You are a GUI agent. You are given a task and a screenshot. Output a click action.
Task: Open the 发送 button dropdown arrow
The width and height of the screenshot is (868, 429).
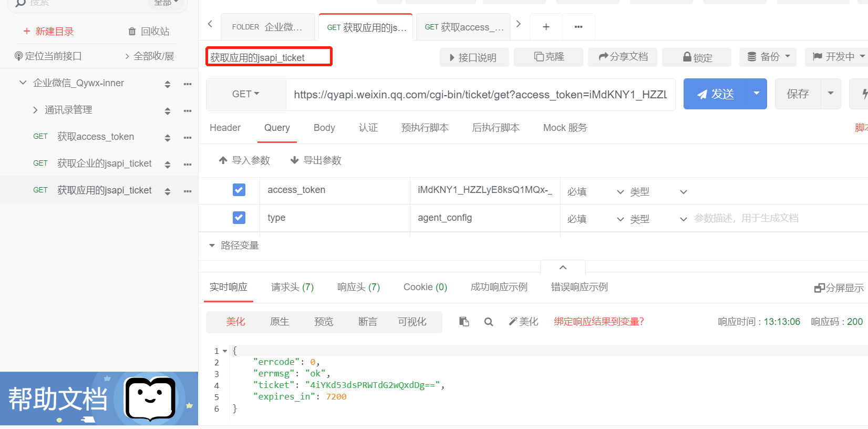(x=757, y=94)
